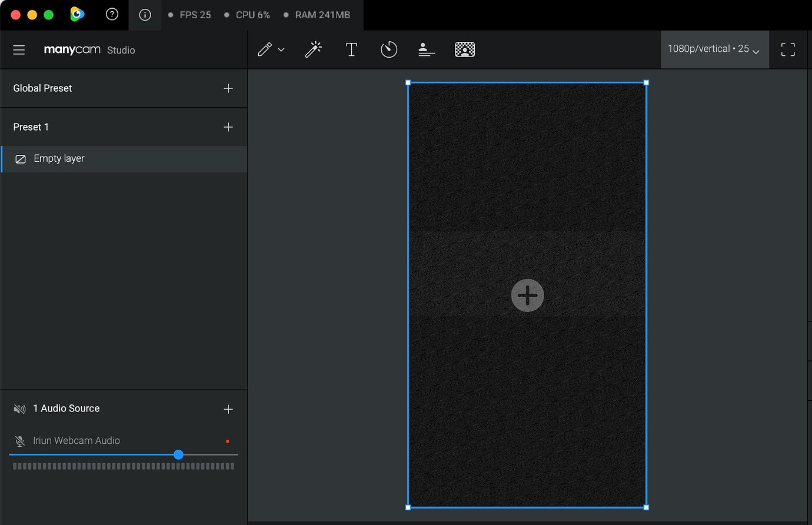Select the Preset 1 tab

(x=31, y=127)
